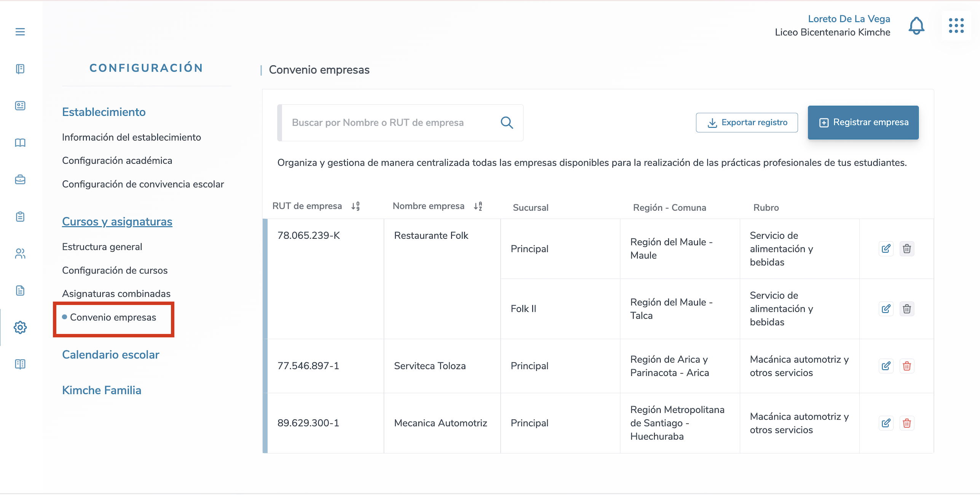This screenshot has width=980, height=495.
Task: Expand the Kimche Familia section
Action: [x=102, y=390]
